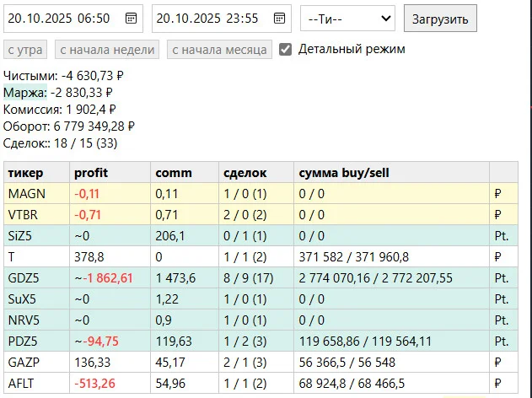This screenshot has width=532, height=398.
Task: Select the VTBR ticker cell
Action: click(36, 215)
